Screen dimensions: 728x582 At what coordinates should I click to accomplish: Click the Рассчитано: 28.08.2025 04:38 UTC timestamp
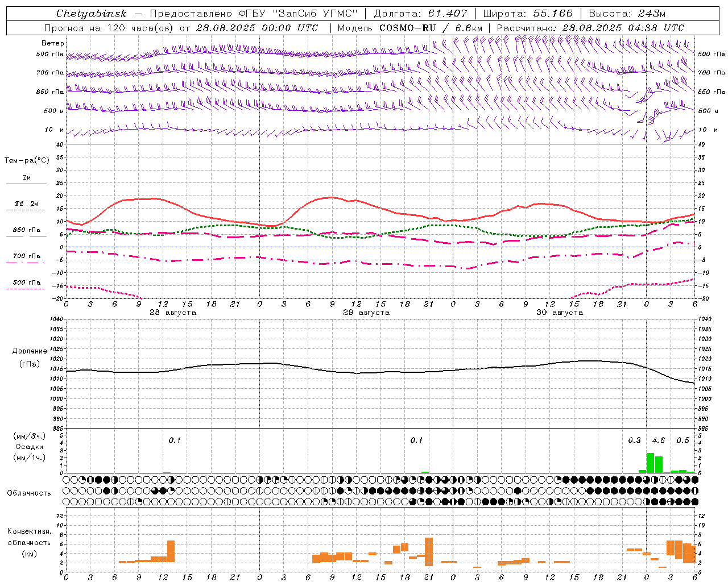click(590, 28)
